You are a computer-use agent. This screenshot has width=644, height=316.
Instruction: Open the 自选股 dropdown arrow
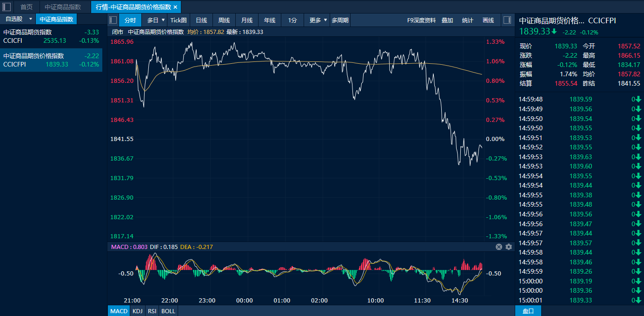[x=31, y=19]
